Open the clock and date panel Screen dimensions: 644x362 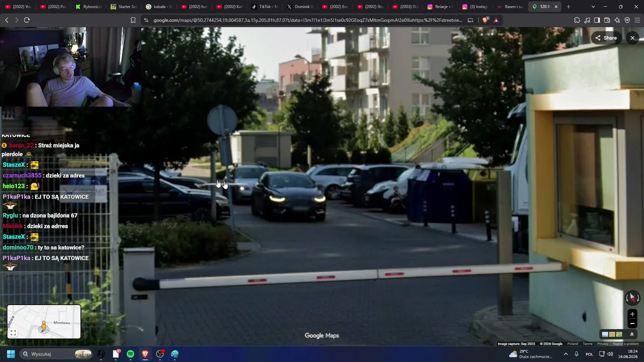tap(628, 354)
